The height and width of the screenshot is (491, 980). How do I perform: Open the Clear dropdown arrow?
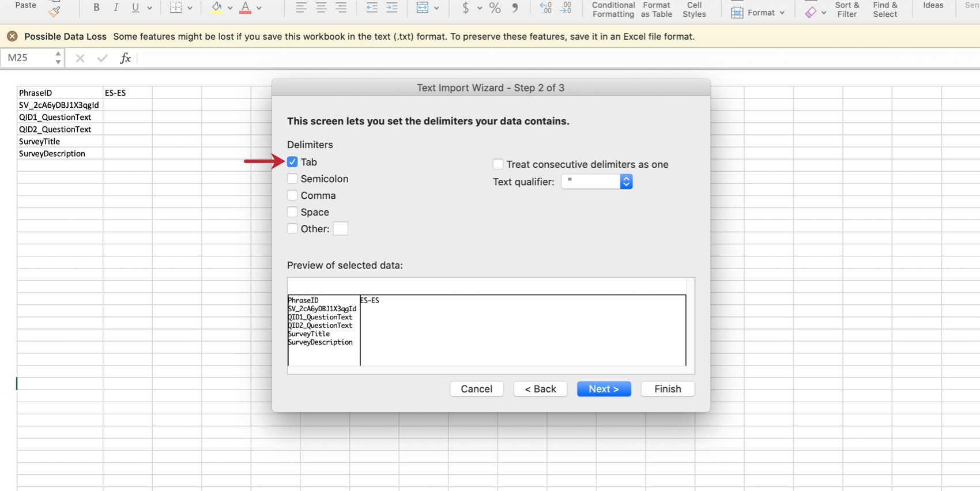(x=824, y=13)
